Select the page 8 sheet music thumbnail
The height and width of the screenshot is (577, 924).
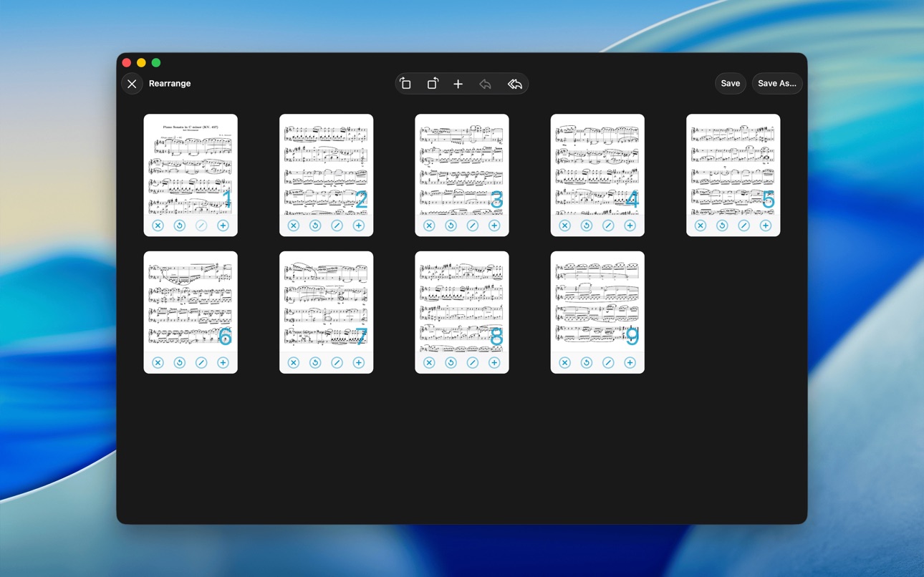pos(462,302)
